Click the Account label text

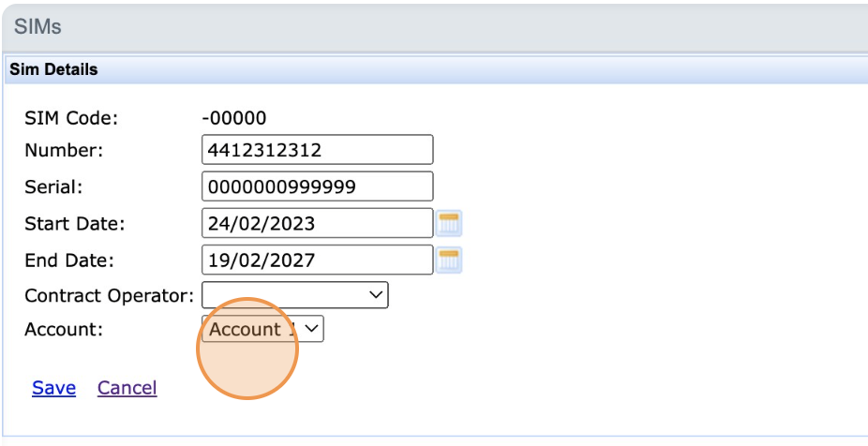click(64, 330)
